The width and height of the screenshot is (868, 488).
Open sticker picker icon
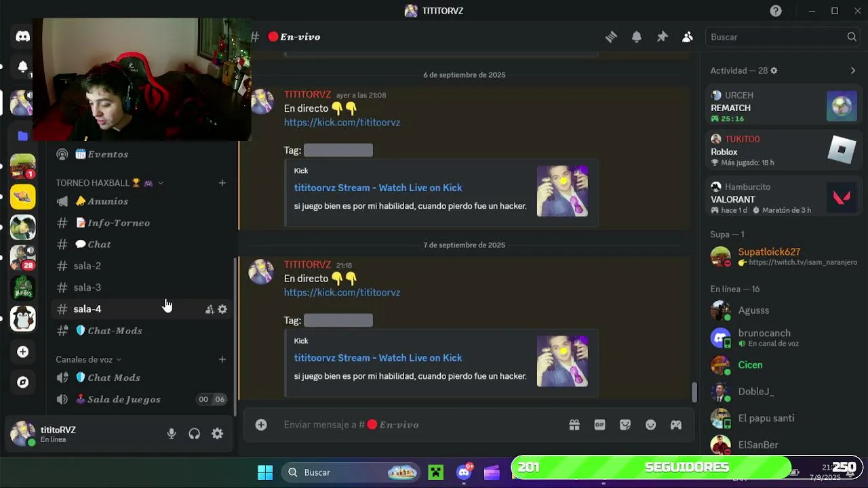[x=625, y=425]
